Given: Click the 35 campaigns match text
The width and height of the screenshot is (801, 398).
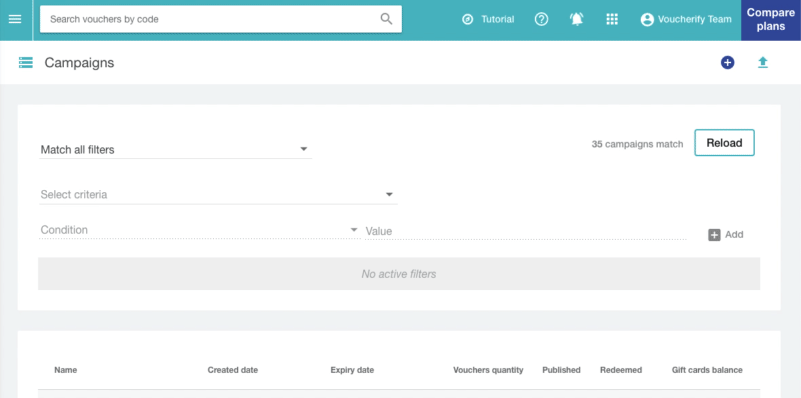Looking at the screenshot, I should [x=637, y=144].
